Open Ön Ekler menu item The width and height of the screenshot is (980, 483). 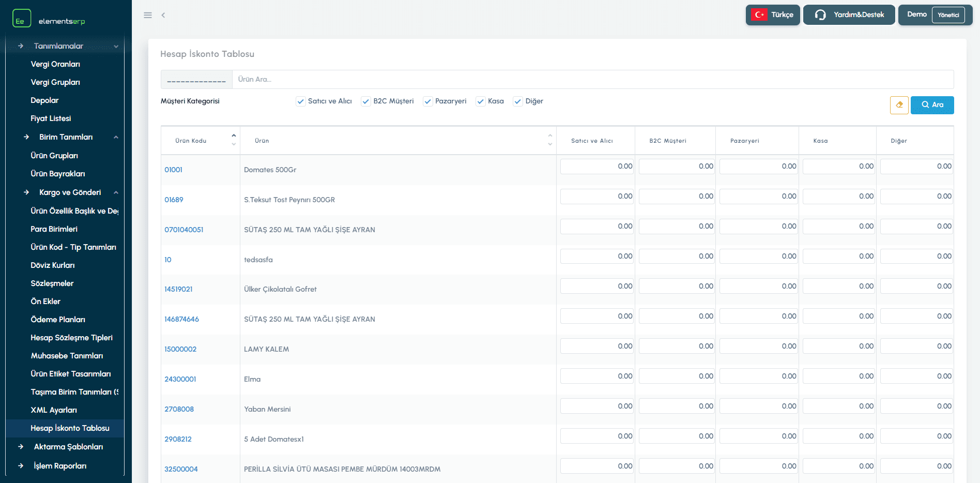click(x=45, y=301)
